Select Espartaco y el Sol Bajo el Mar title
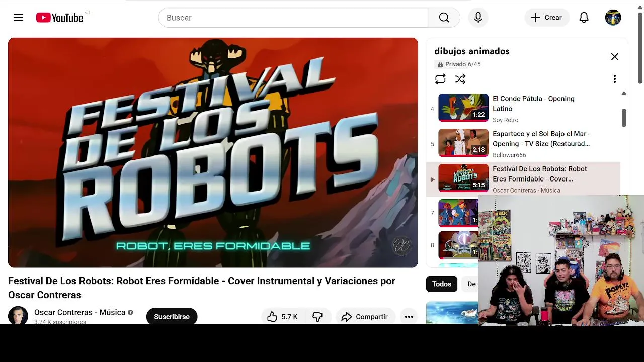The image size is (644, 362). coord(541,139)
